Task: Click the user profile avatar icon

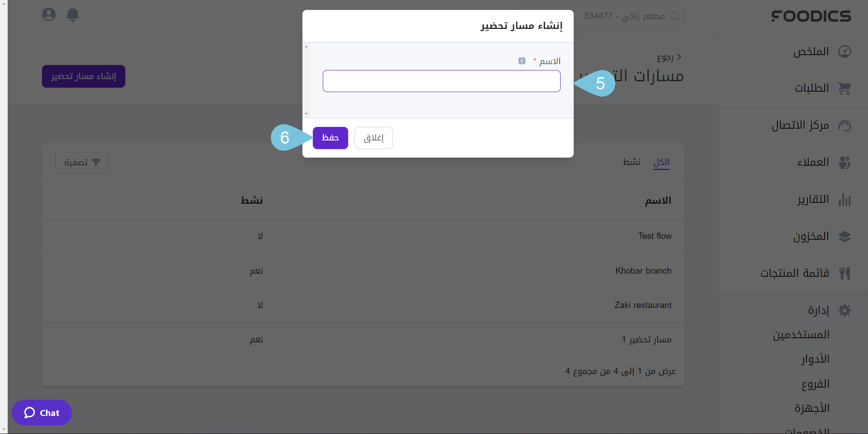Action: 49,15
